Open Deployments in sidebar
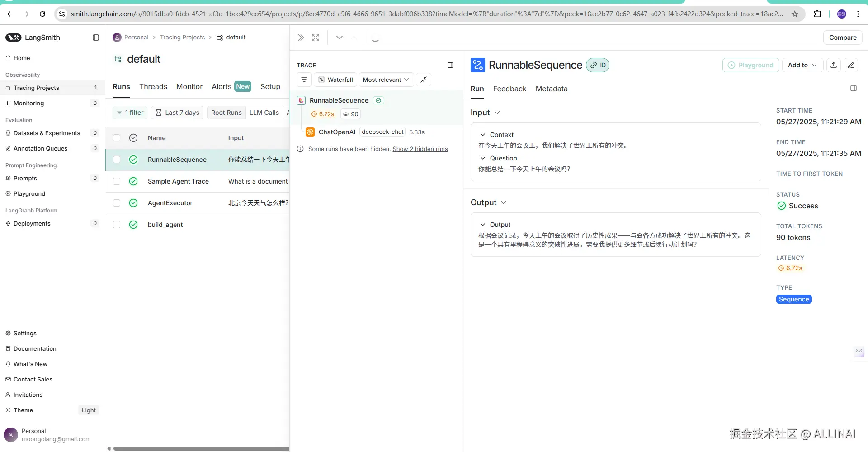 click(52, 223)
